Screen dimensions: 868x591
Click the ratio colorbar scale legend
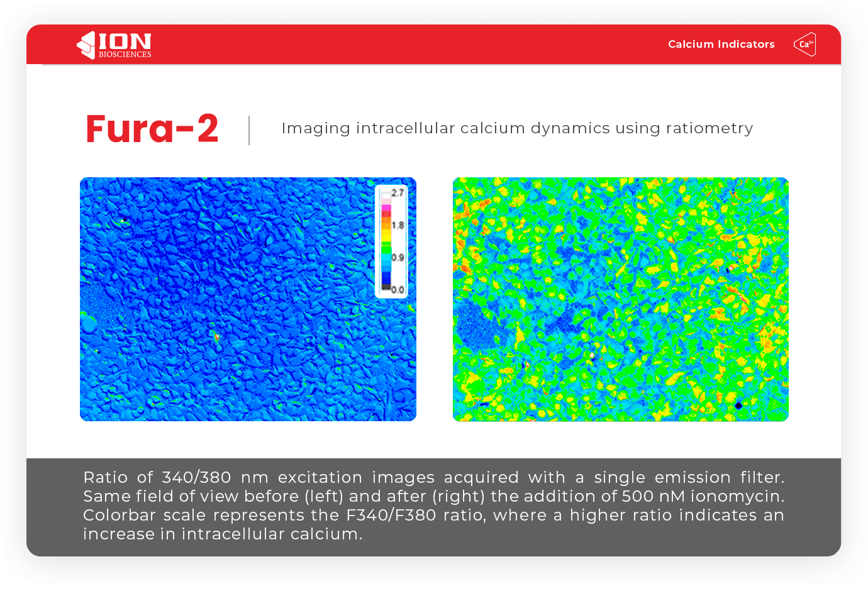click(391, 241)
